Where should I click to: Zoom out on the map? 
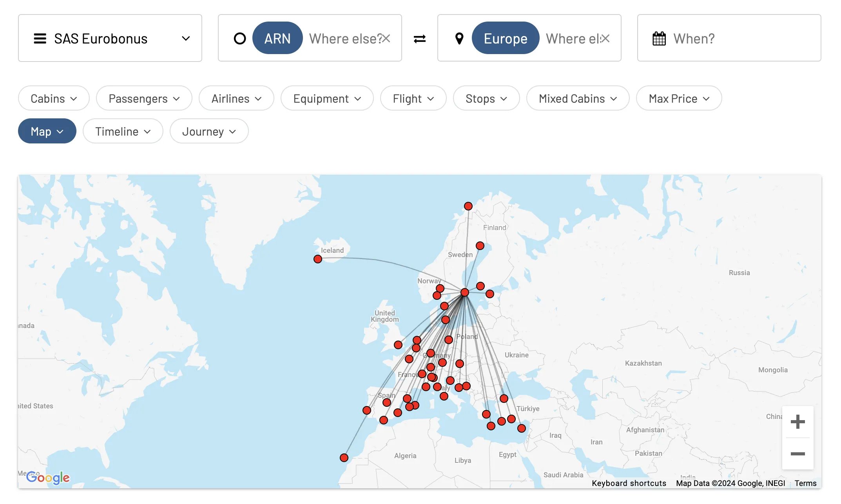pyautogui.click(x=797, y=454)
